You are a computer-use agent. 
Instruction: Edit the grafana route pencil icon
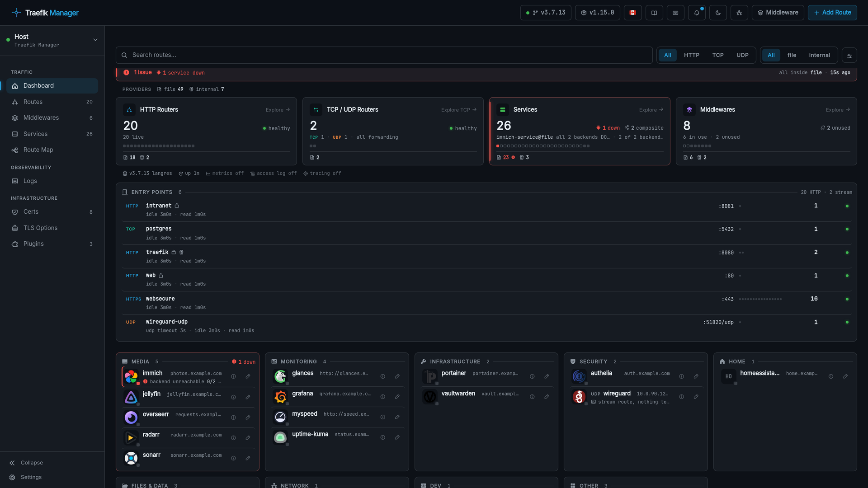click(x=397, y=397)
